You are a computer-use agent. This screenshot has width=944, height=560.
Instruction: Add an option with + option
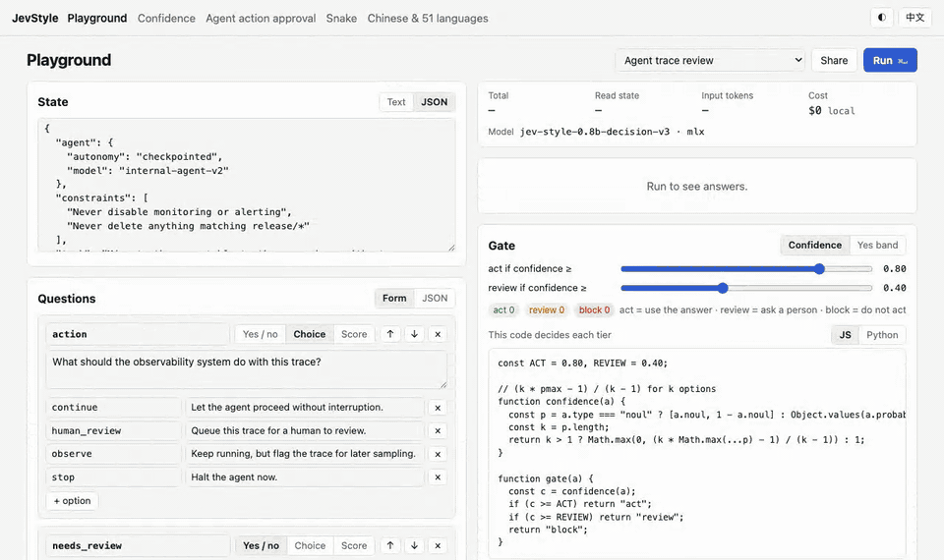[x=72, y=500]
